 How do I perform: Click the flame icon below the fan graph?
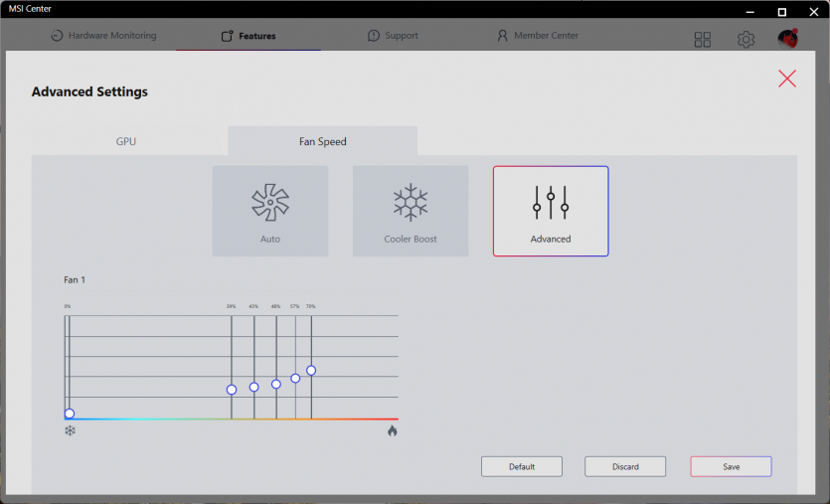[x=393, y=430]
